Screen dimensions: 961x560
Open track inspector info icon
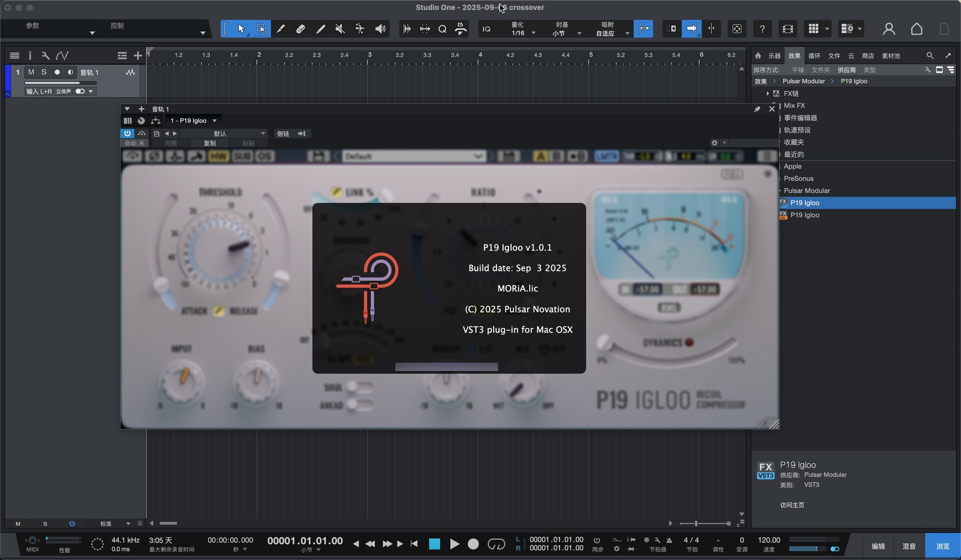point(30,56)
